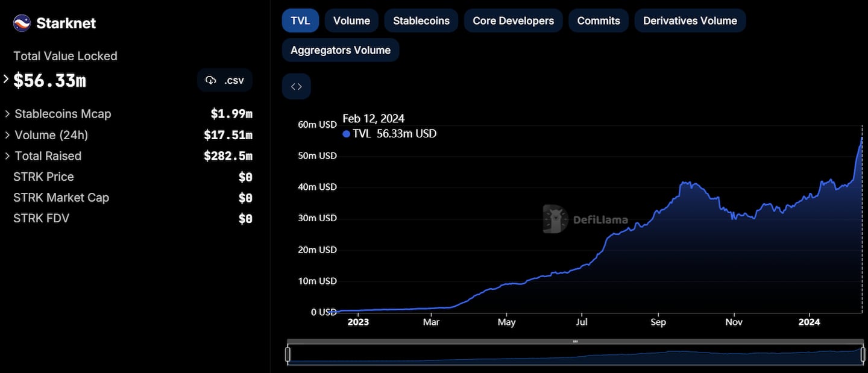The height and width of the screenshot is (373, 868).
Task: Click the 2024 label on the time axis
Action: (x=809, y=322)
